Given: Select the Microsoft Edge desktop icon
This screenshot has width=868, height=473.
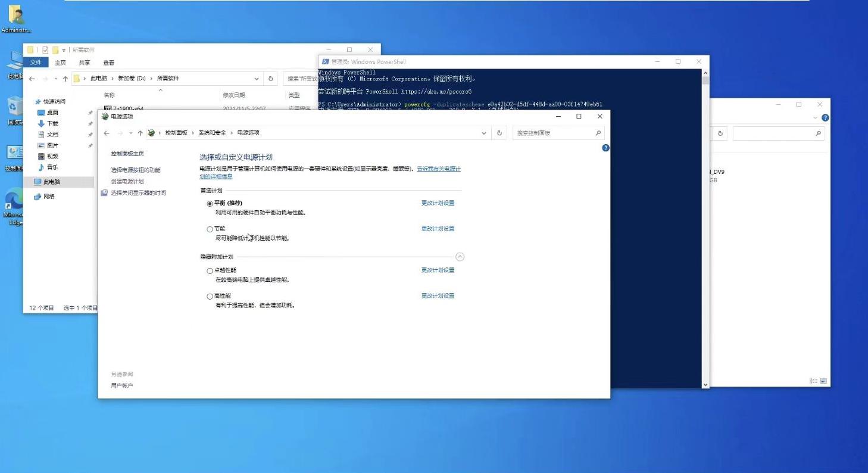Looking at the screenshot, I should coord(15,200).
